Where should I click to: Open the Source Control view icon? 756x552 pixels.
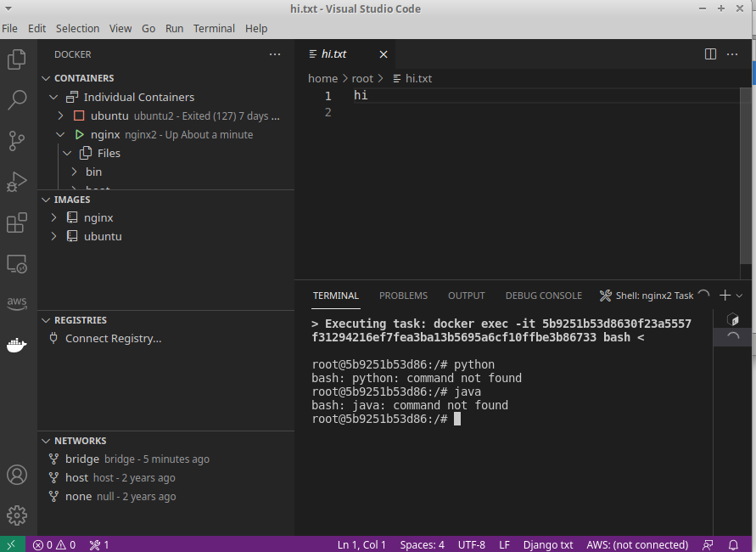click(17, 141)
